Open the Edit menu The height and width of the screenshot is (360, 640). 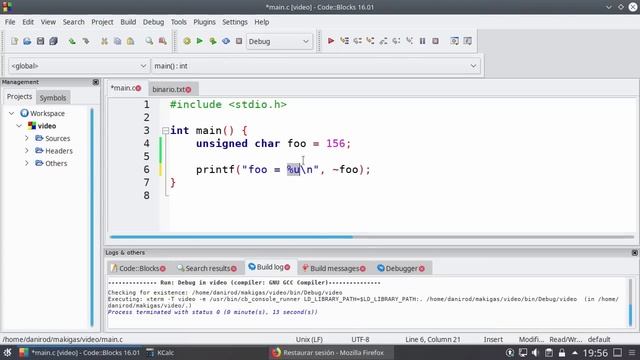(28, 22)
